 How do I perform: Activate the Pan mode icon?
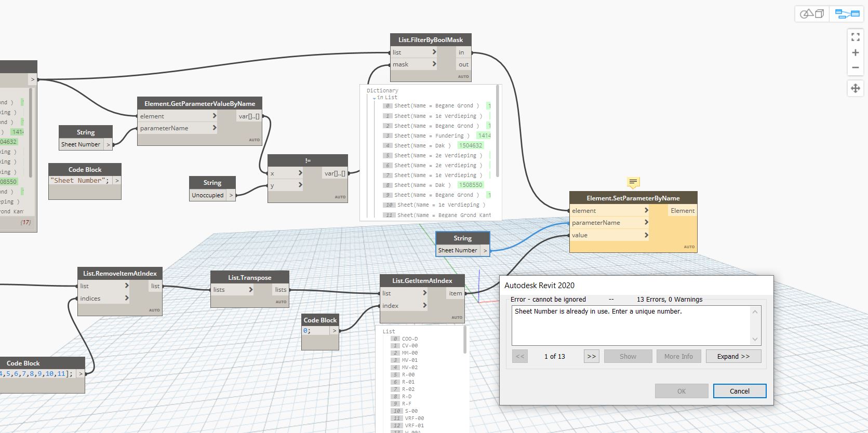[855, 88]
